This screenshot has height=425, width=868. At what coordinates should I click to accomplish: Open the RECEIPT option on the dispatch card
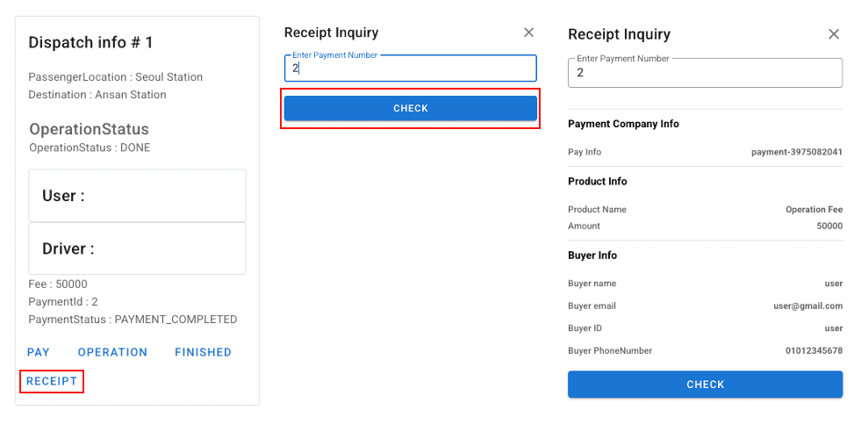coord(52,381)
